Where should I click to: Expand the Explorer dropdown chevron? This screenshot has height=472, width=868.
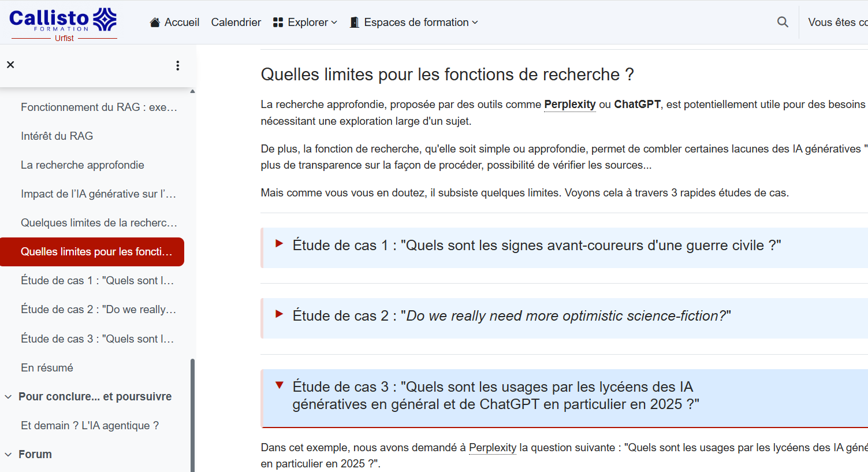334,23
